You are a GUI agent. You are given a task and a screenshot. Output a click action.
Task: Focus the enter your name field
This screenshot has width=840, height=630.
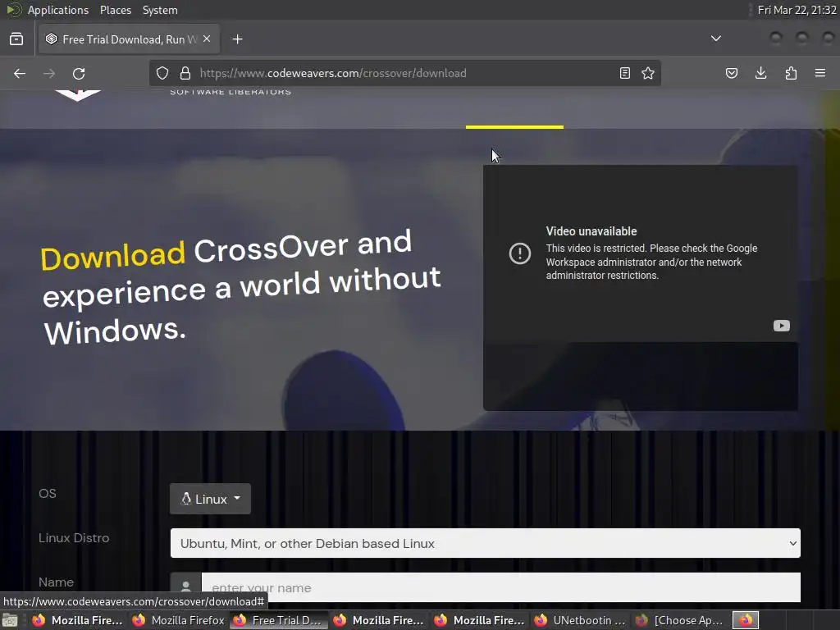pyautogui.click(x=501, y=587)
